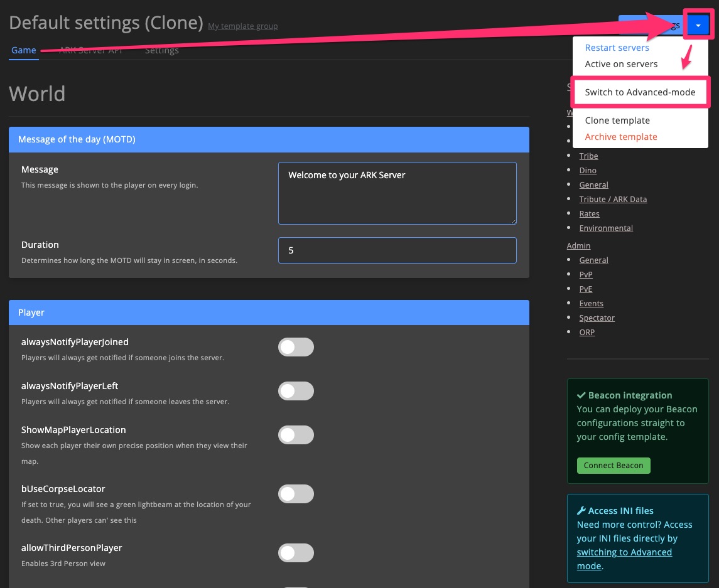719x588 pixels.
Task: Open the Tribute / ARK Data section link
Action: [613, 199]
